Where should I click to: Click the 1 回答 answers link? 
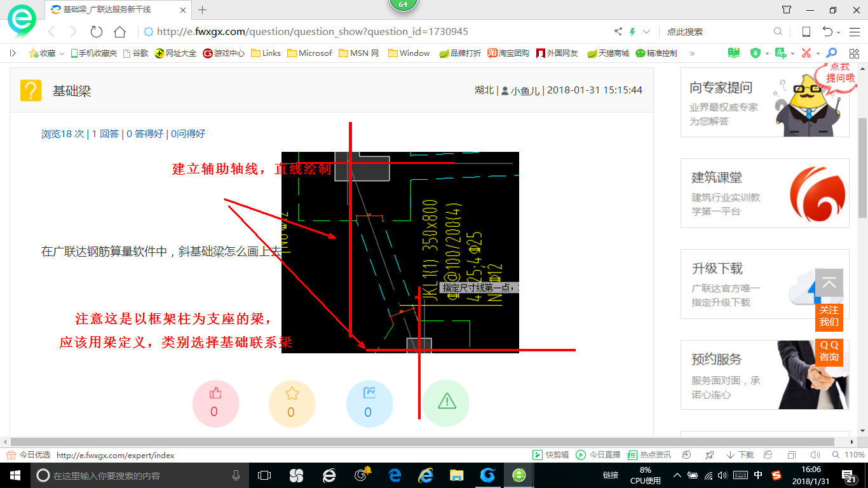(x=105, y=134)
